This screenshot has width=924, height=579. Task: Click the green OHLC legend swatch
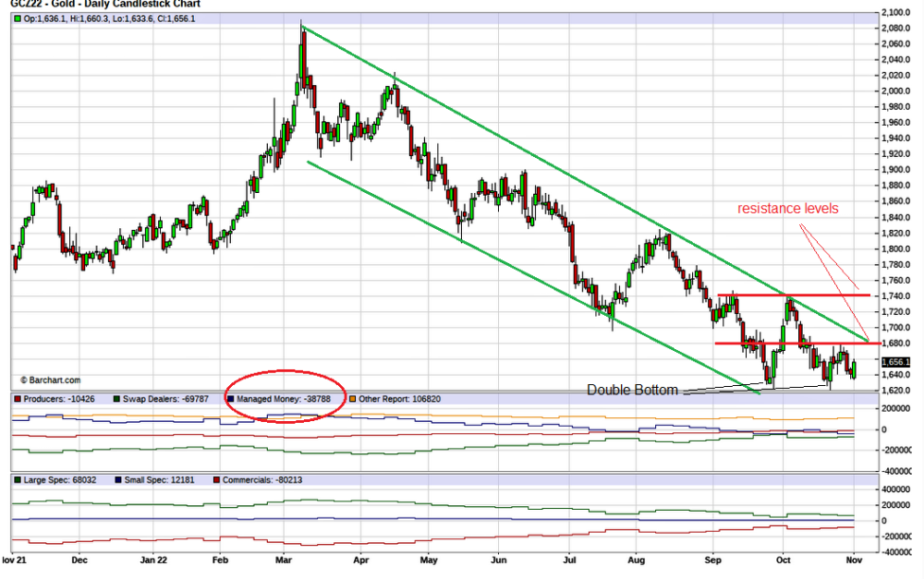[17, 18]
